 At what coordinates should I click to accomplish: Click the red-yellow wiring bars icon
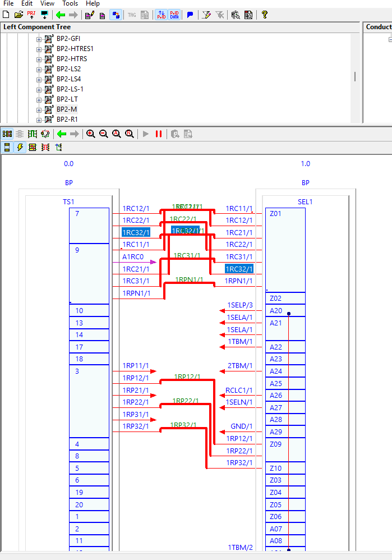click(45, 147)
